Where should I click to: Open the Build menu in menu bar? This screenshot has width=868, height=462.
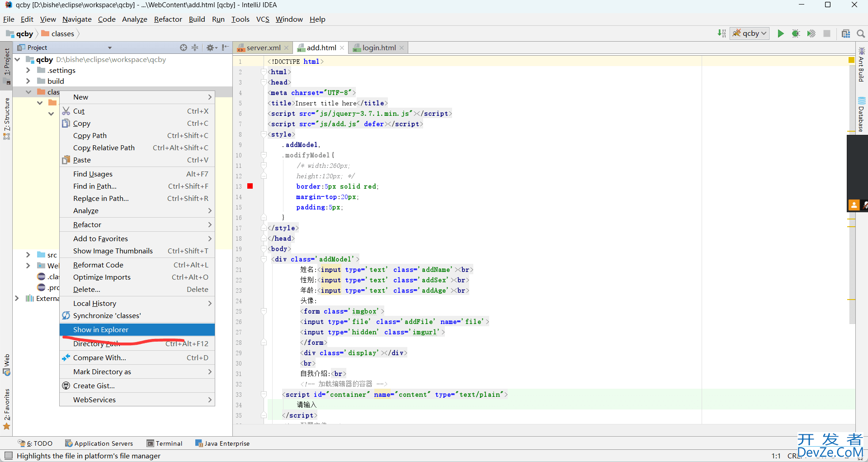pyautogui.click(x=197, y=19)
